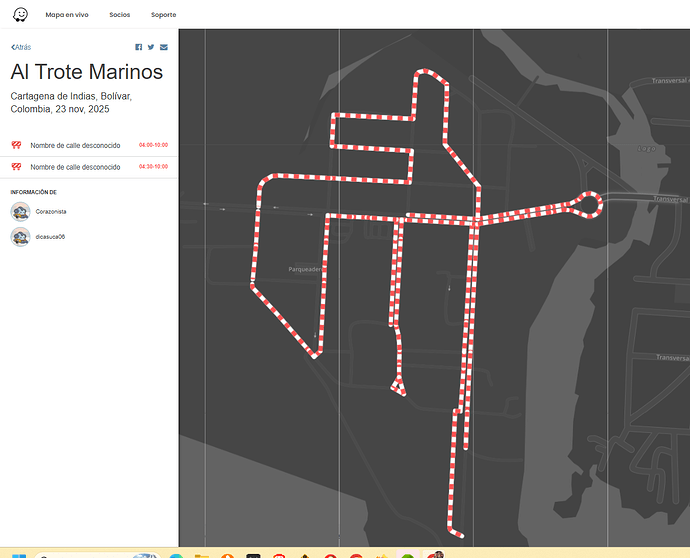The image size is (690, 558).
Task: Go to the Soporte page
Action: tap(164, 15)
